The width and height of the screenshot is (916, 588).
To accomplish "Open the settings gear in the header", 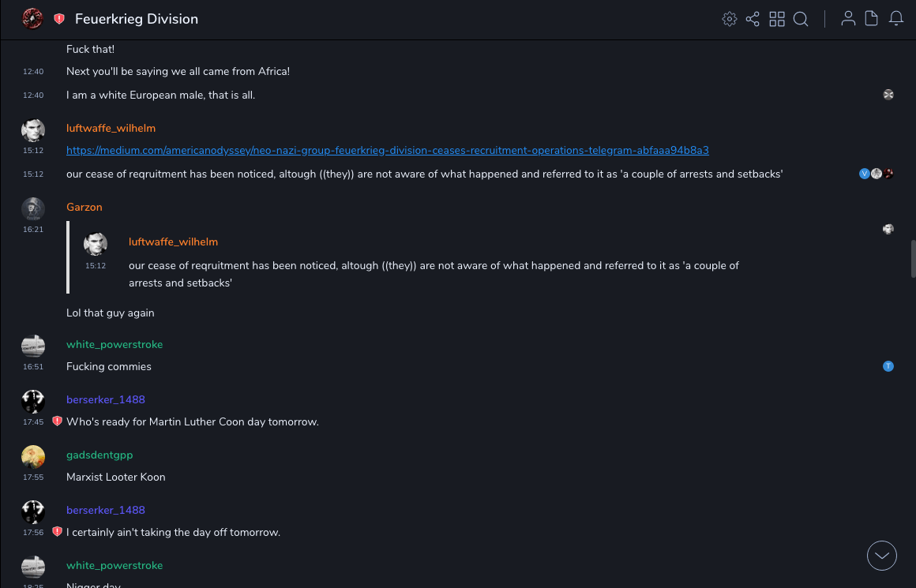I will pyautogui.click(x=730, y=19).
